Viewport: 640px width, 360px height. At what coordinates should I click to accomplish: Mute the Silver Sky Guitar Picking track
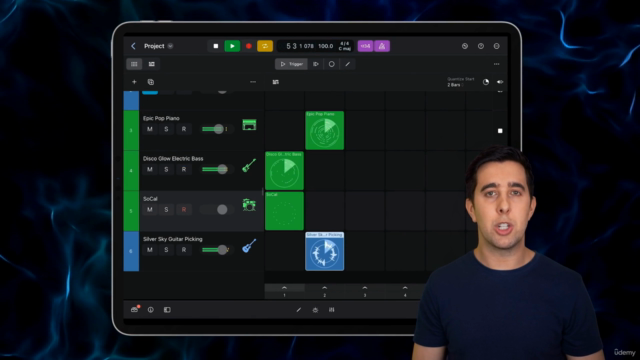150,250
